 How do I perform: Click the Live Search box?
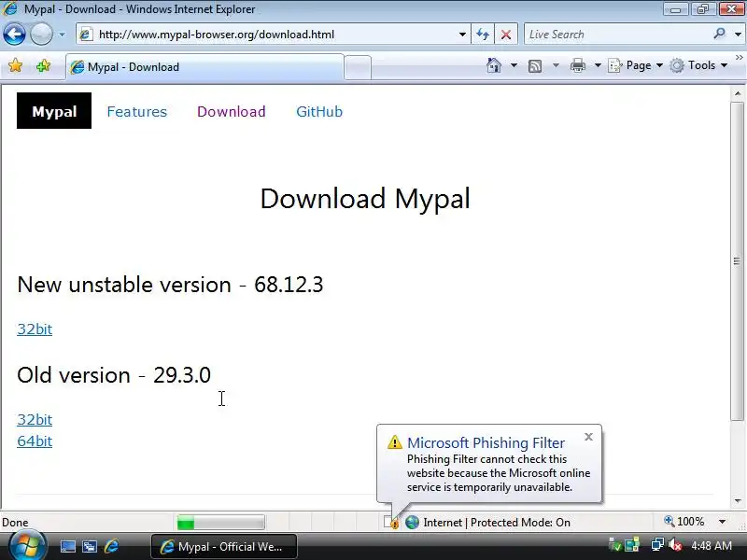tap(617, 35)
